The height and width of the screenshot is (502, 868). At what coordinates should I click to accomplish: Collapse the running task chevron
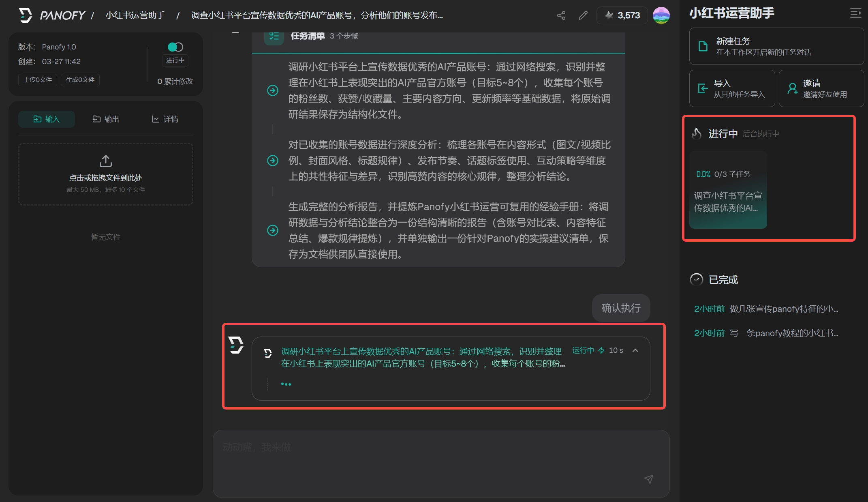pos(635,350)
